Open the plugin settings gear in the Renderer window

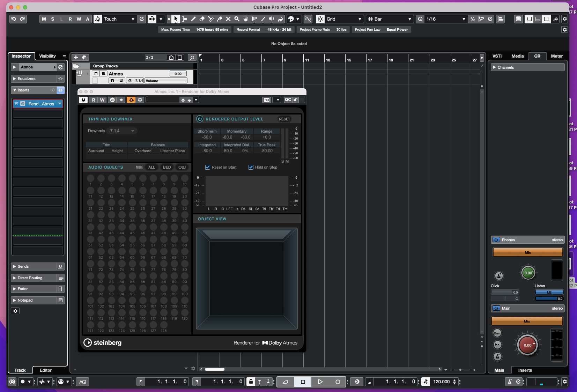tap(140, 100)
